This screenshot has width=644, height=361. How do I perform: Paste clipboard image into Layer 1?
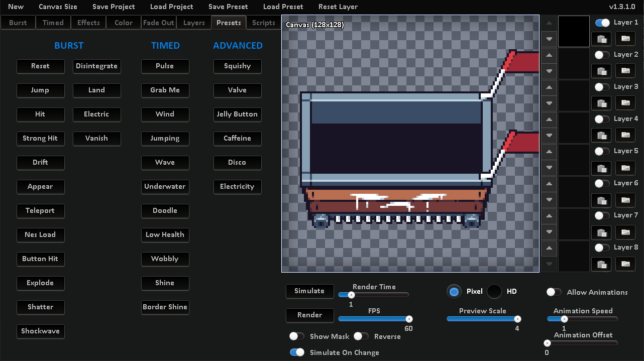601,39
